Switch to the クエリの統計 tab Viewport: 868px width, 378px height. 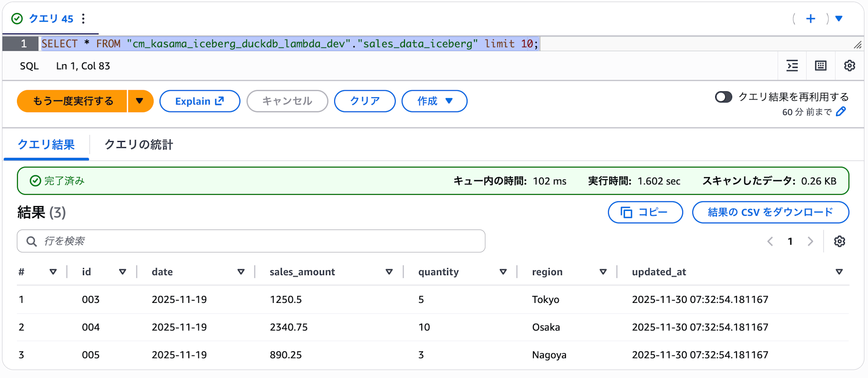tap(139, 145)
